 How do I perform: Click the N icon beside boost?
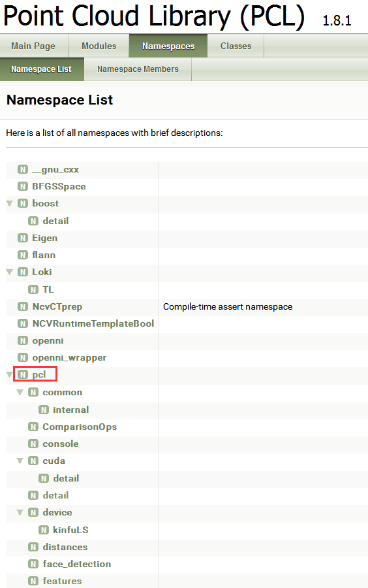(23, 203)
